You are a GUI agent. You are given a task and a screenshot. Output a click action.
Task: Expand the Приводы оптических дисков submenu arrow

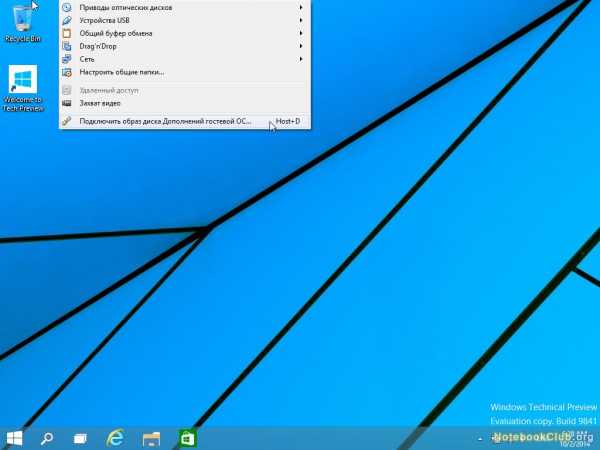point(301,7)
